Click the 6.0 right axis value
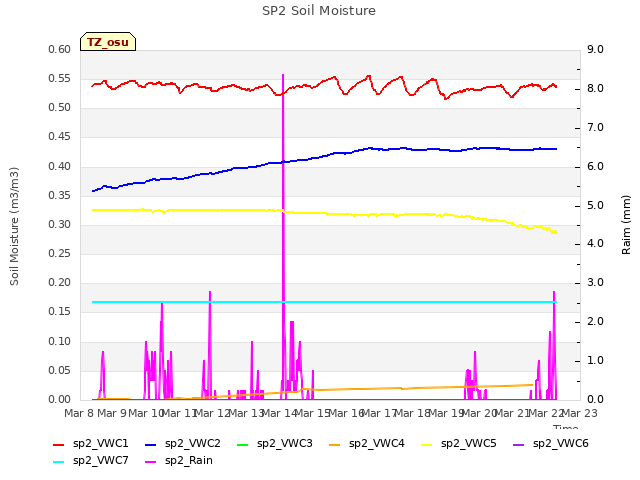The height and width of the screenshot is (480, 640). (x=595, y=167)
